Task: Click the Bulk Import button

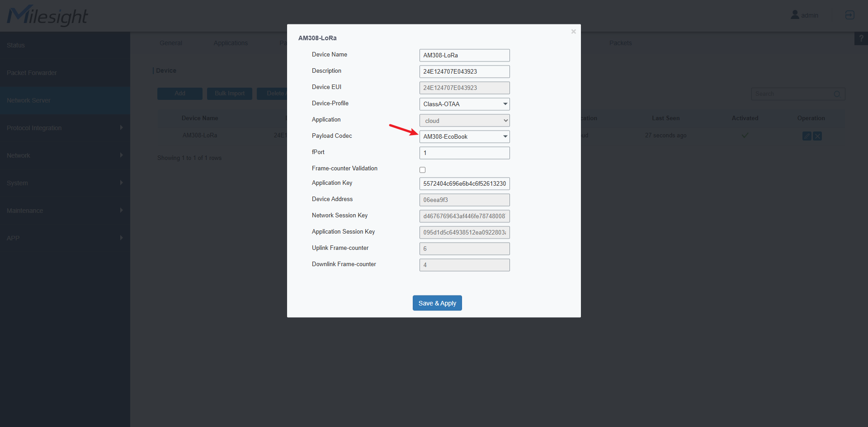Action: point(230,94)
